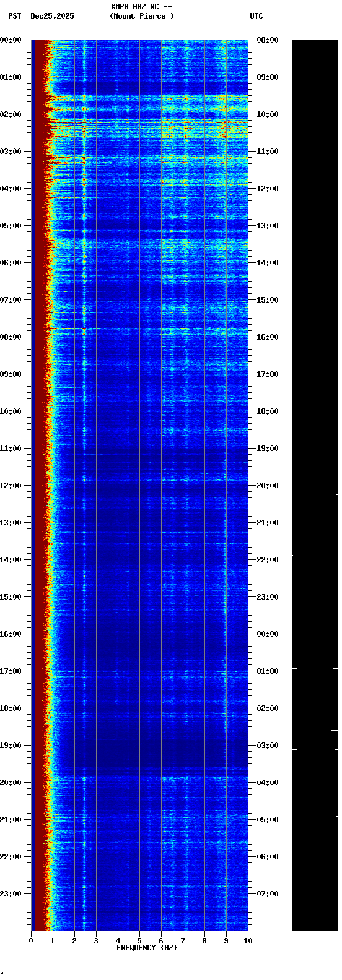Click the 04:00 UTC label on right axis

tap(268, 783)
